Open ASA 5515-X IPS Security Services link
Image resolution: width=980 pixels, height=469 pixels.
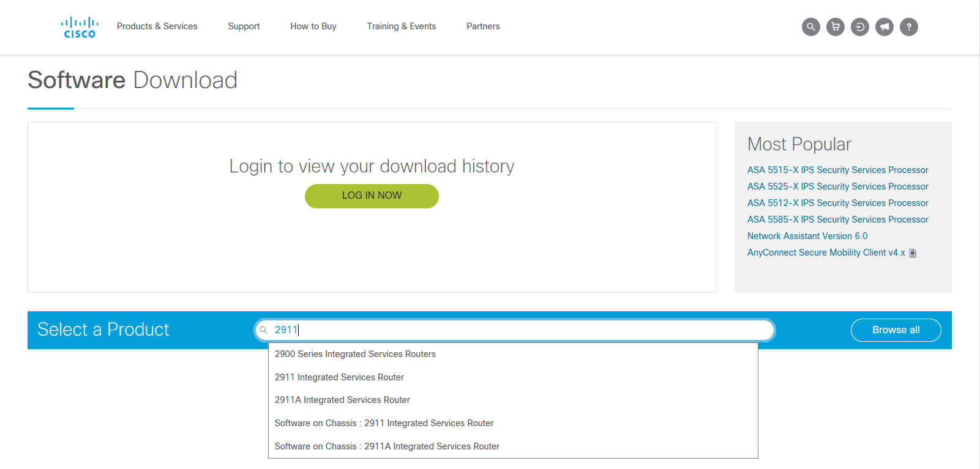tap(837, 170)
